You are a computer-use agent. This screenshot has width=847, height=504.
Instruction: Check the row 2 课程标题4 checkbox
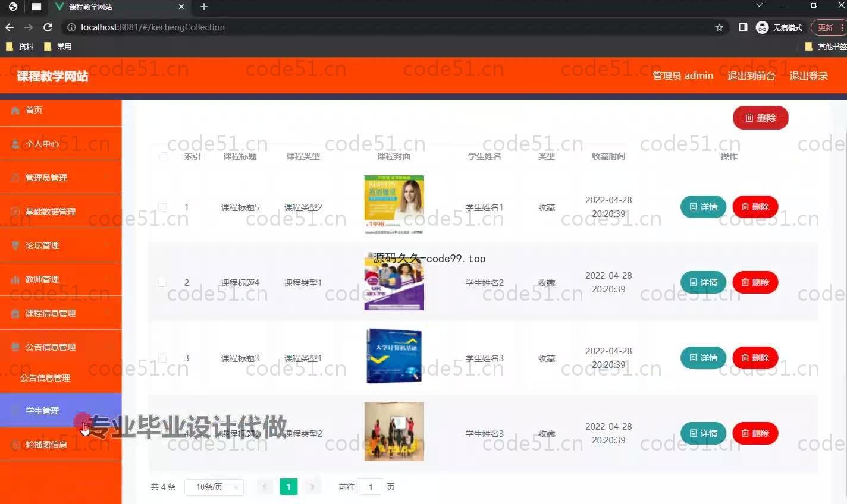(162, 282)
